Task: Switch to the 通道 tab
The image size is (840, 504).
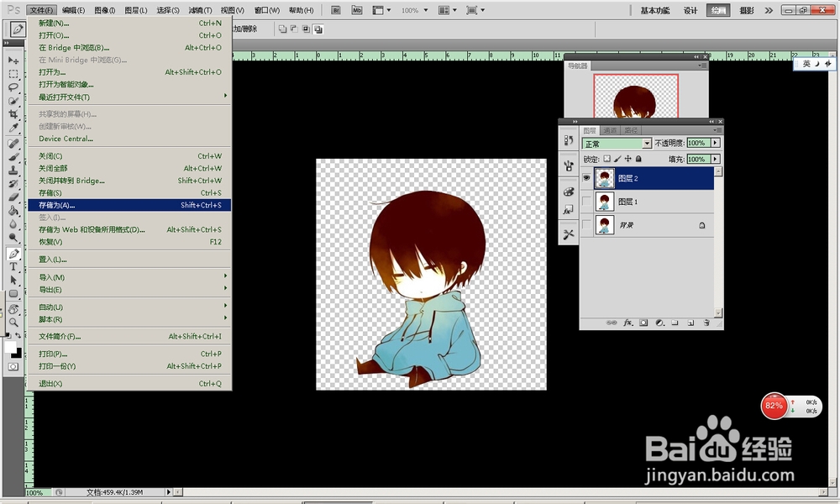Action: click(610, 130)
